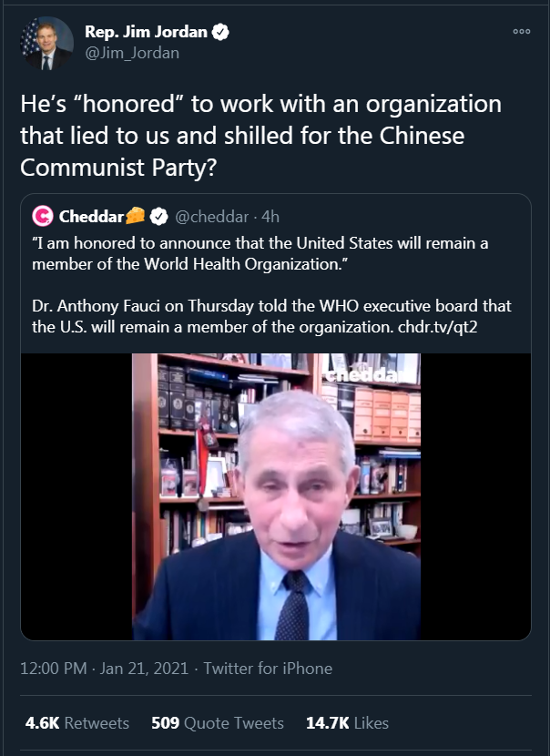
Task: Open the Rep. Jim Jordan display name
Action: click(146, 32)
